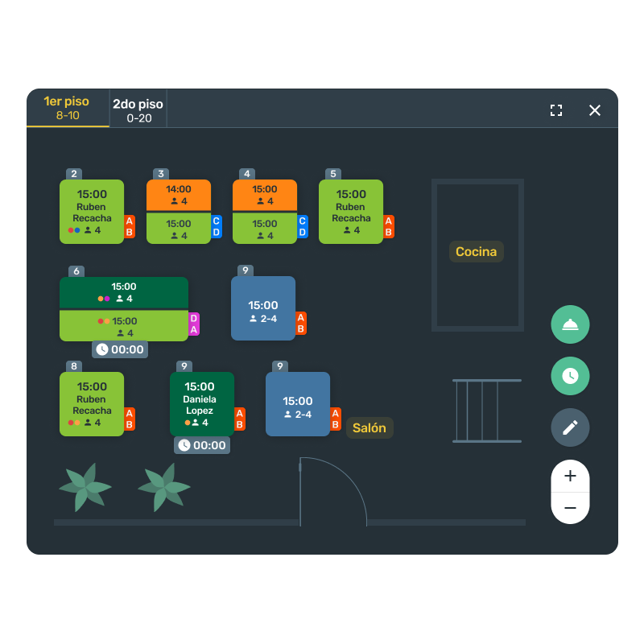Select table 5 Ruben Recacha reservation
Viewport: 644px width, 644px height.
pos(351,212)
